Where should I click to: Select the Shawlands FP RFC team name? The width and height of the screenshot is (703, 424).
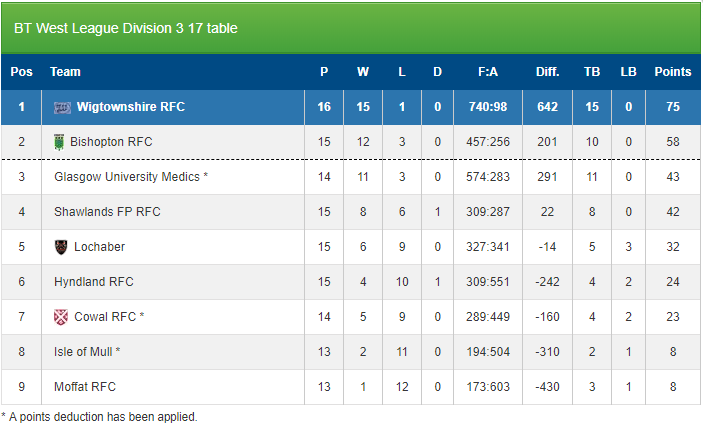(107, 212)
